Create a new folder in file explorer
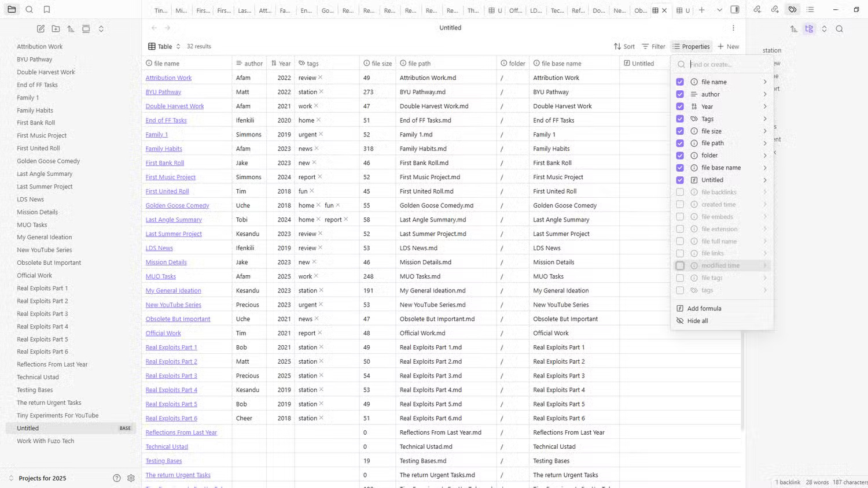The height and width of the screenshot is (488, 868). point(56,29)
